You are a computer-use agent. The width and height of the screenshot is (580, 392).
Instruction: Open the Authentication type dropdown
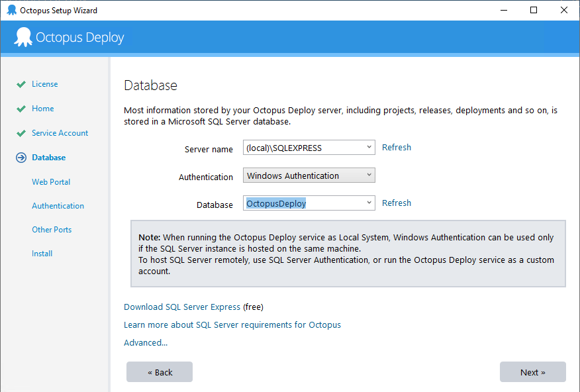tap(369, 175)
